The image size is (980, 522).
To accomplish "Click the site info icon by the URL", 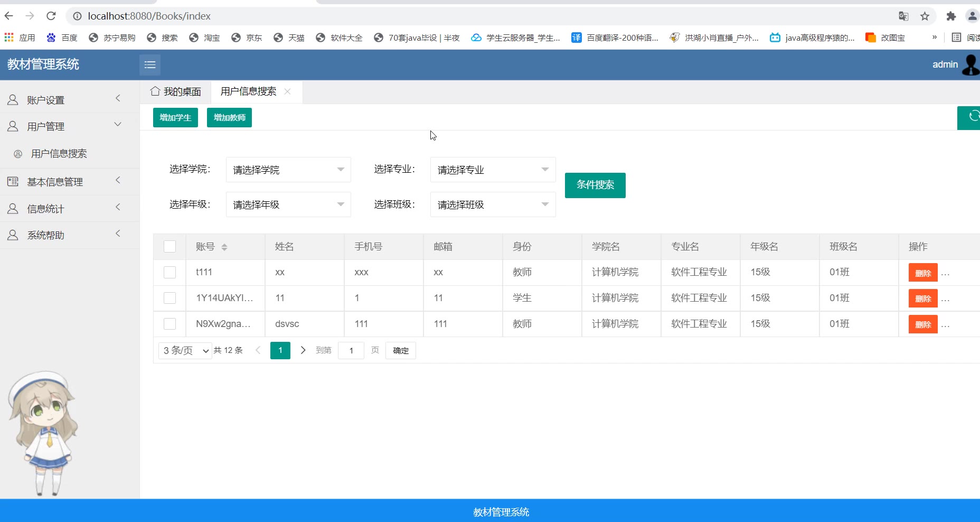I will pyautogui.click(x=77, y=16).
